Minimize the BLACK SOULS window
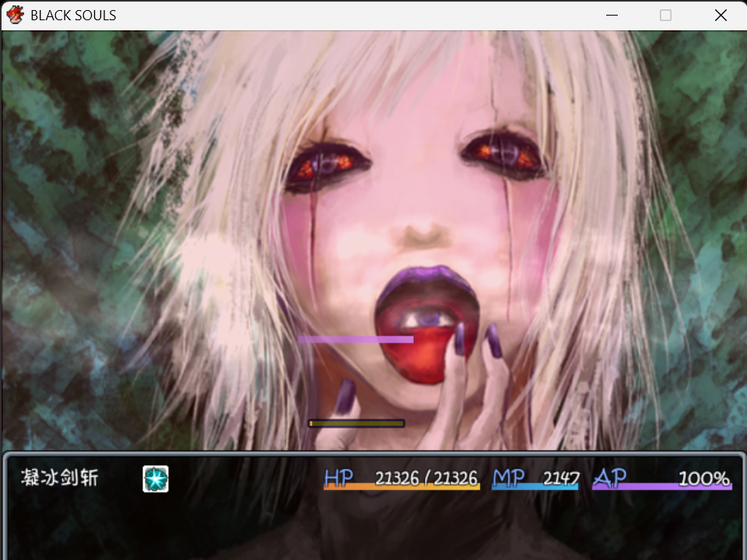The image size is (747, 560). [x=612, y=16]
